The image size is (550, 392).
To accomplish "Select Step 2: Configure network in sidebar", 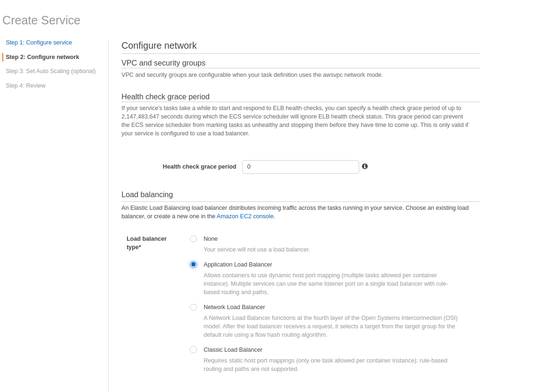I will [43, 57].
